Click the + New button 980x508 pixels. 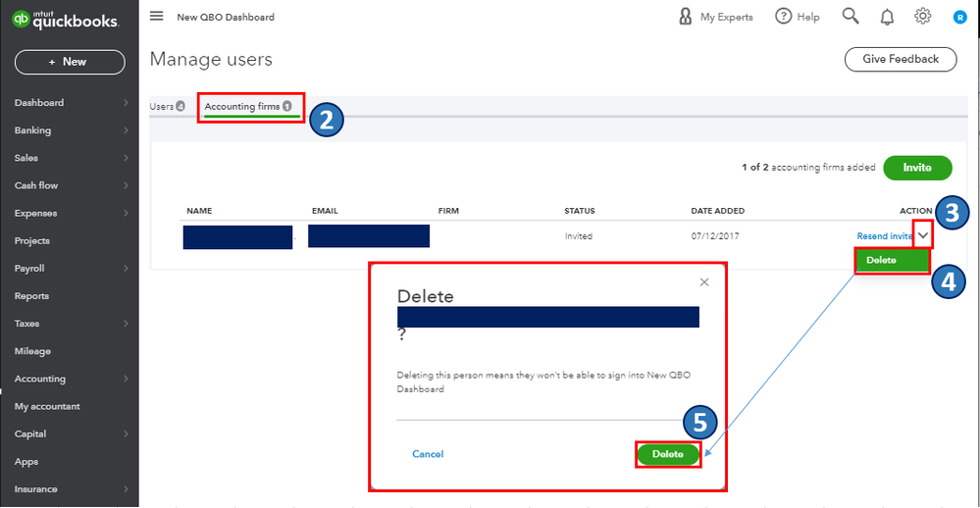70,62
